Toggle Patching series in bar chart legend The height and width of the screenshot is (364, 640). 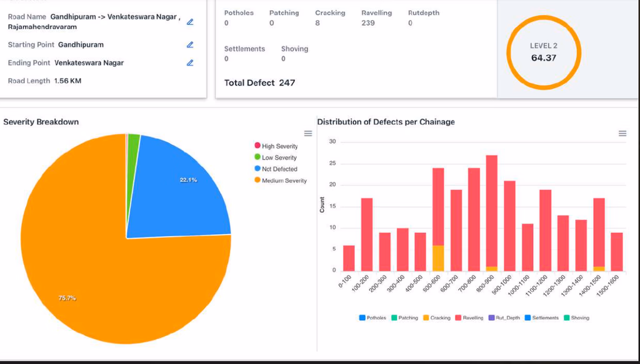(404, 318)
